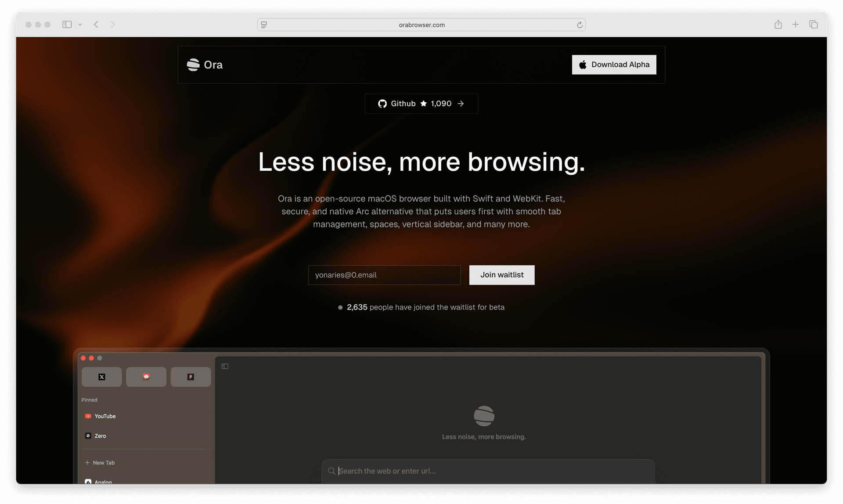Screen dimensions: 843x504
Task: Click the orabrowser.com address bar
Action: (x=421, y=25)
